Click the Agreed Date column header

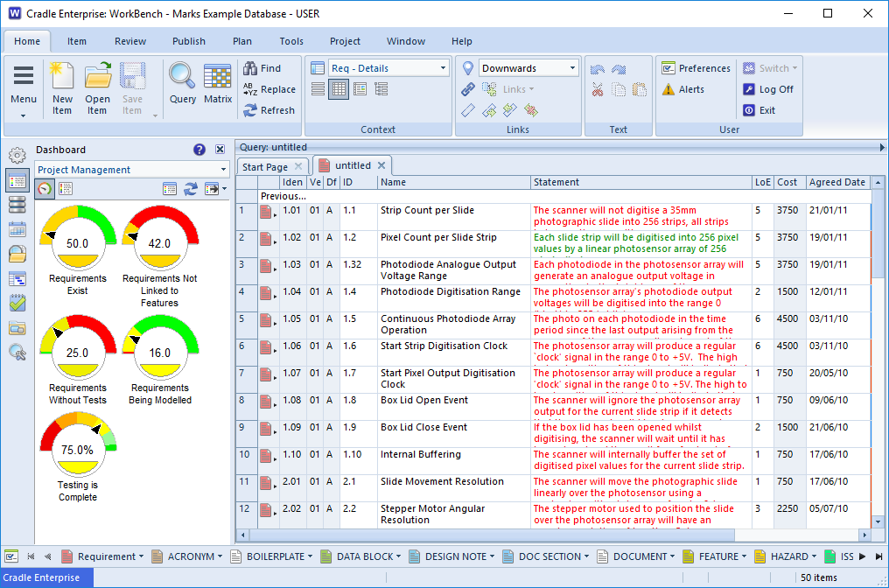click(x=838, y=182)
